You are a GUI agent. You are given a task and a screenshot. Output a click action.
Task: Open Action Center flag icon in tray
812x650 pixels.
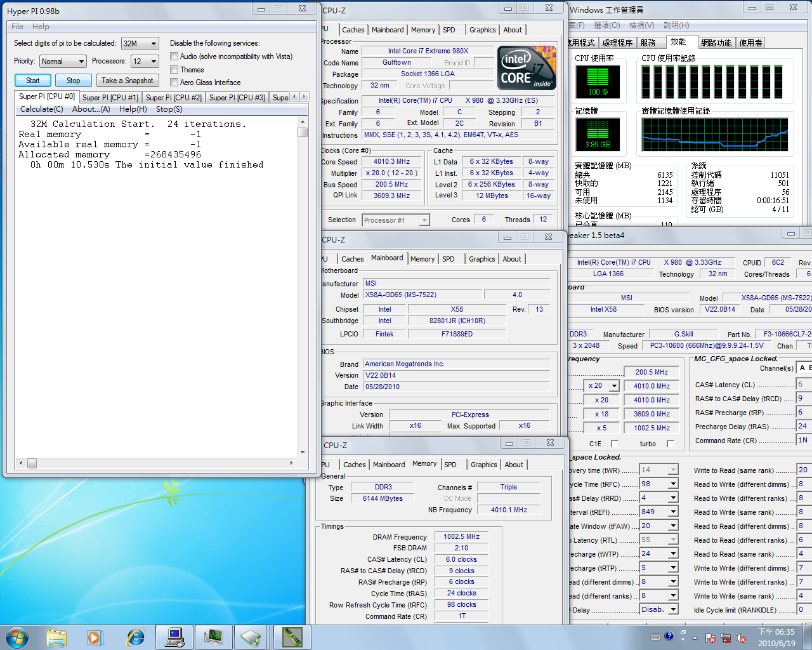(x=710, y=638)
